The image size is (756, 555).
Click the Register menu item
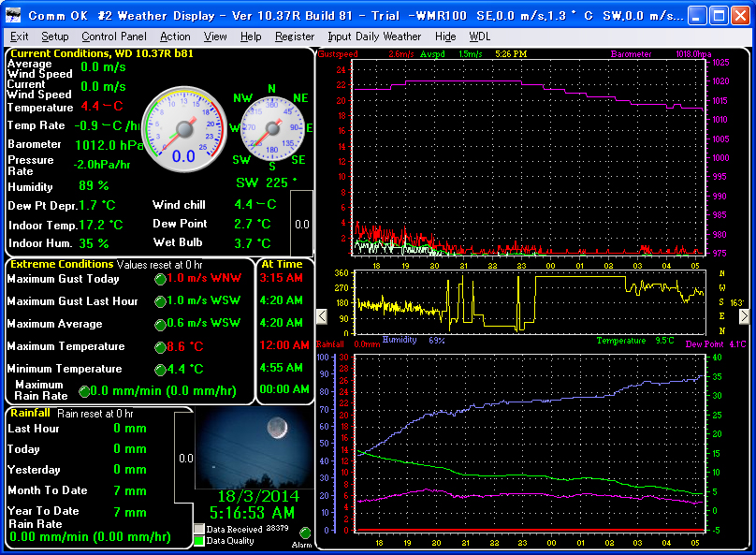295,37
